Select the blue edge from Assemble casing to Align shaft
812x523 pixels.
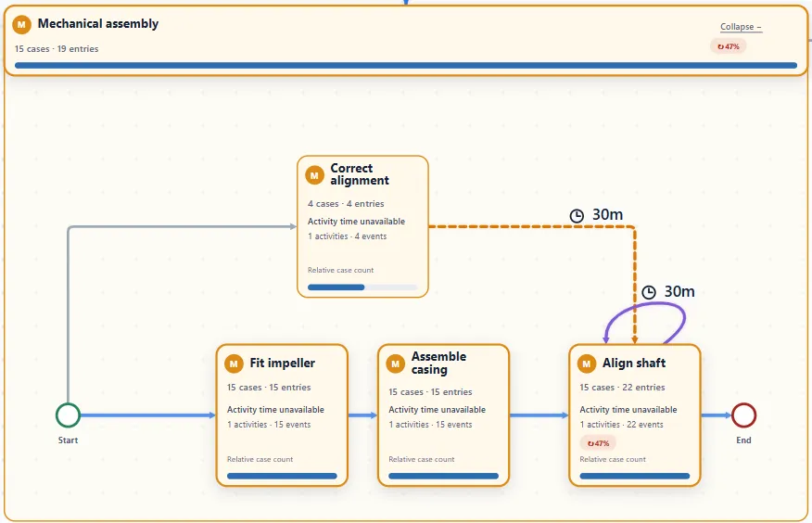coord(539,415)
